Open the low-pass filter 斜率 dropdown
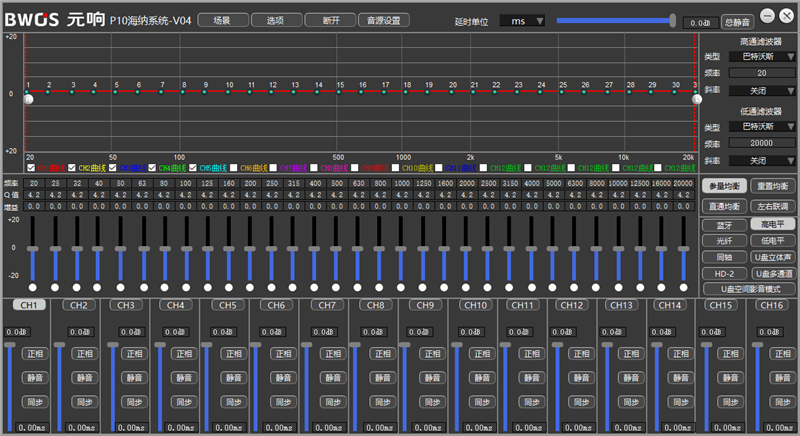Screen dimensions: 800x436 (x=762, y=160)
